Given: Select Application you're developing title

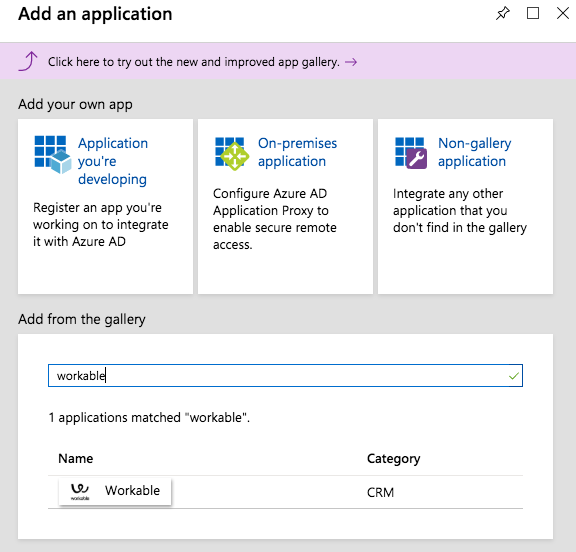Looking at the screenshot, I should (x=113, y=161).
